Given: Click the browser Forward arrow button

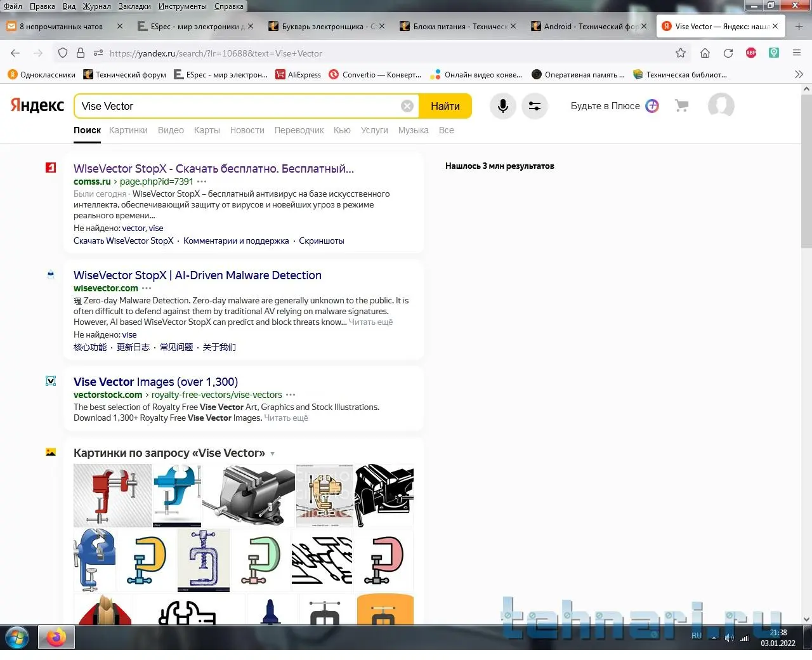Looking at the screenshot, I should (x=38, y=53).
